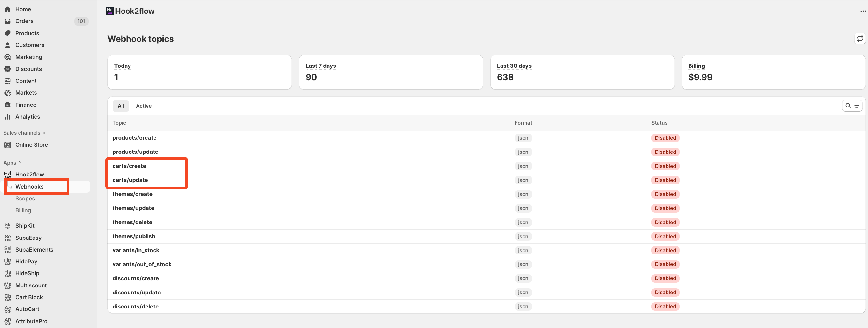Click the Home icon in sidebar
The image size is (868, 328).
pos(7,9)
